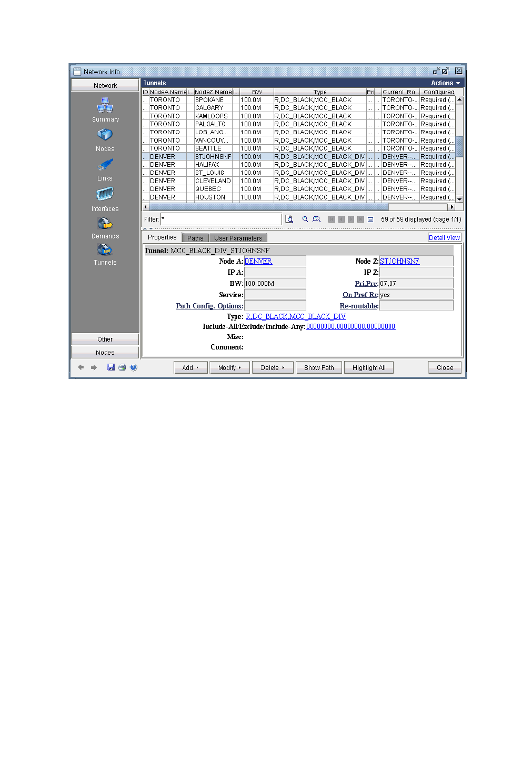Click the vertical scrollbar up arrow

coord(459,99)
